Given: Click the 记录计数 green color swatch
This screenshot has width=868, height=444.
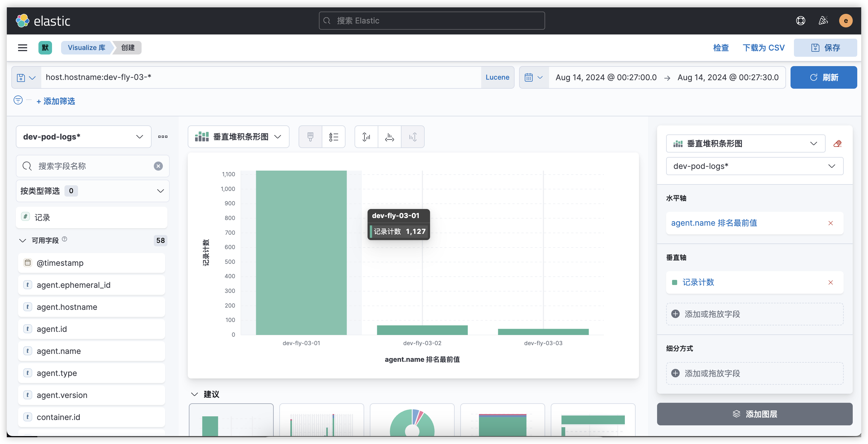Looking at the screenshot, I should [x=675, y=282].
